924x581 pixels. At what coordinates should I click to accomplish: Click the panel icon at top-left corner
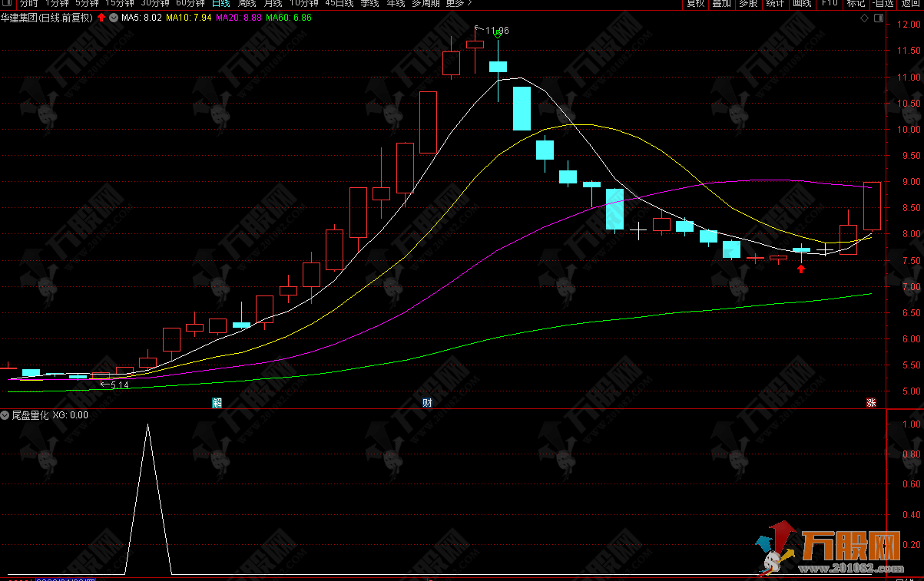tap(5, 3)
